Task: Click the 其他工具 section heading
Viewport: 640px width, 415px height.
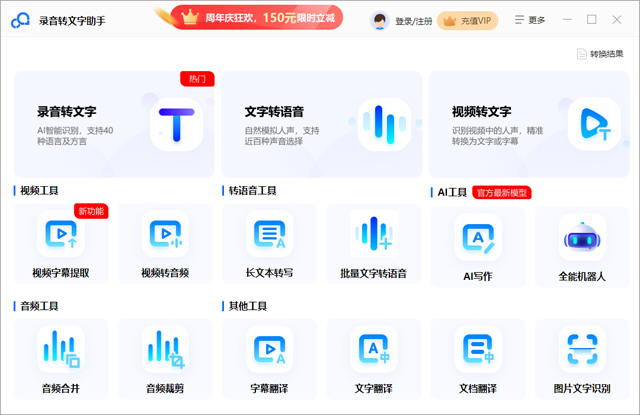Action: click(248, 306)
